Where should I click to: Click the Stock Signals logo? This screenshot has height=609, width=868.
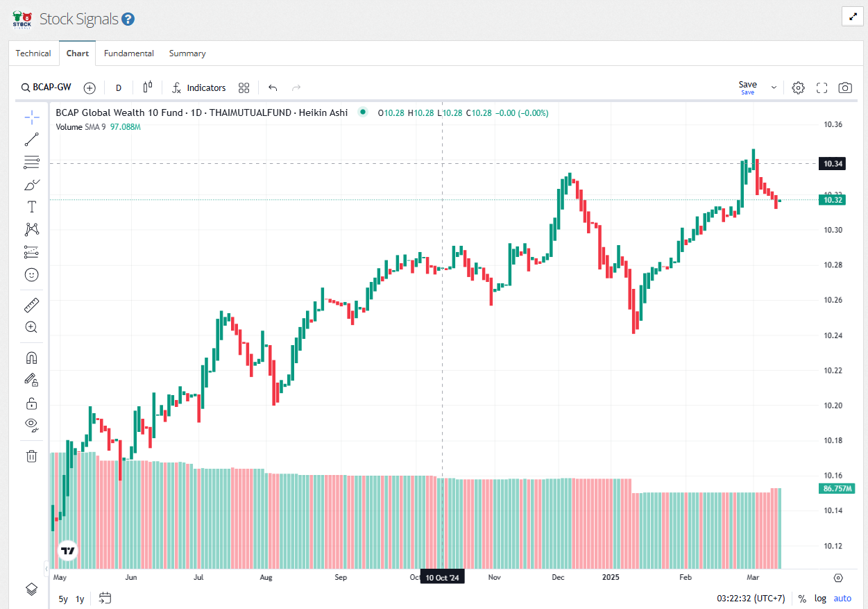point(22,19)
